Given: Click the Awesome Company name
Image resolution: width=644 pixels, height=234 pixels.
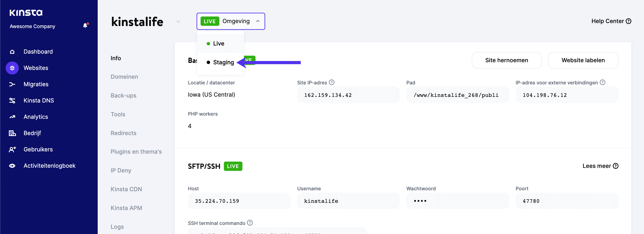Looking at the screenshot, I should click(x=33, y=26).
